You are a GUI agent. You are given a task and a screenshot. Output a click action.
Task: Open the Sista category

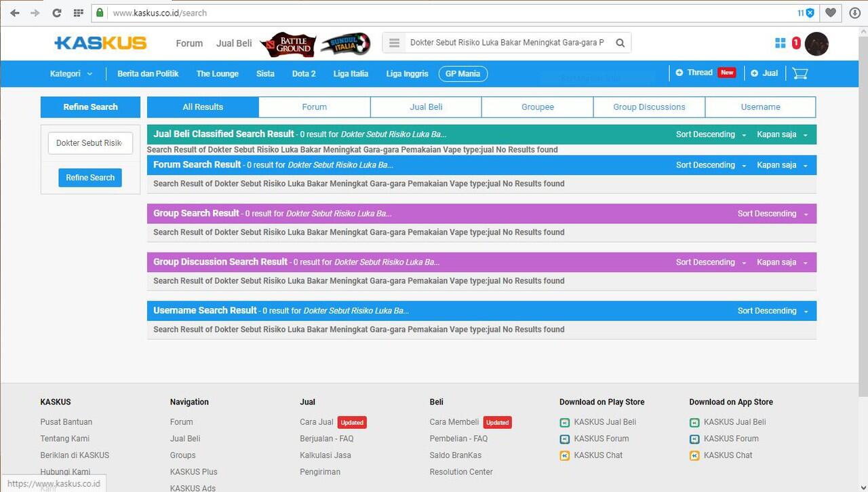[x=265, y=73]
